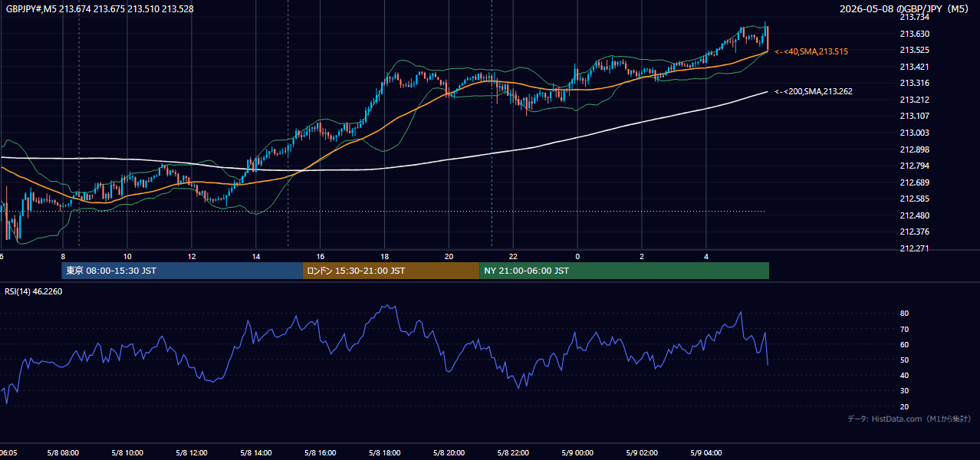Click the RSI(14) 46.2260 indicator label
Image resolution: width=980 pixels, height=460 pixels.
(x=34, y=291)
